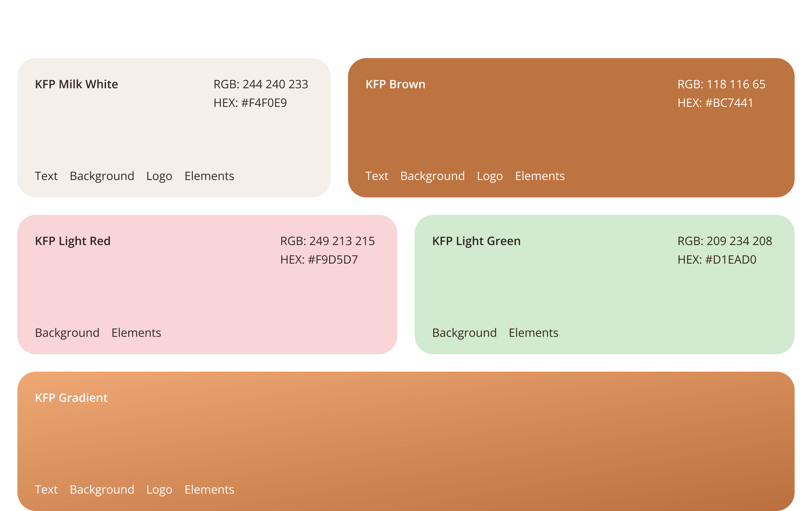This screenshot has height=511, width=812.
Task: Click 'Elements' tag in Light Green card
Action: pos(534,333)
